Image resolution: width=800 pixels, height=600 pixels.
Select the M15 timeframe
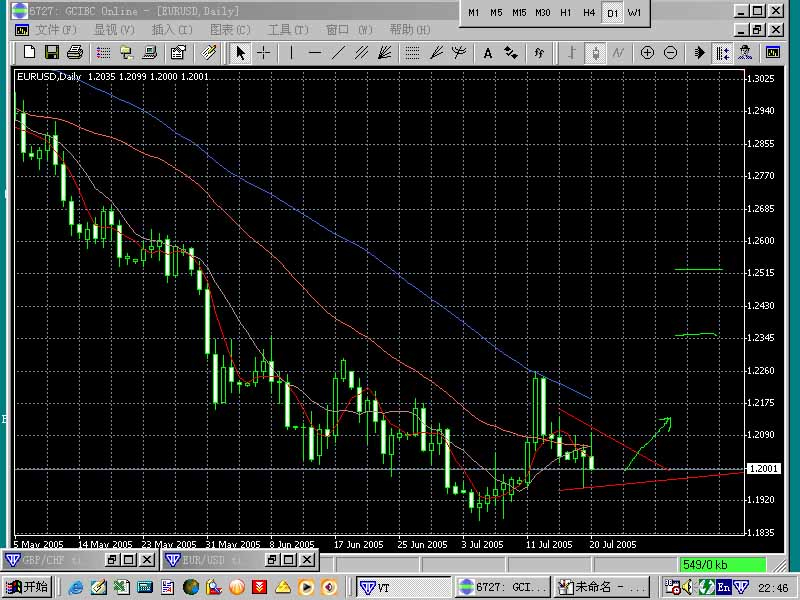pos(519,13)
